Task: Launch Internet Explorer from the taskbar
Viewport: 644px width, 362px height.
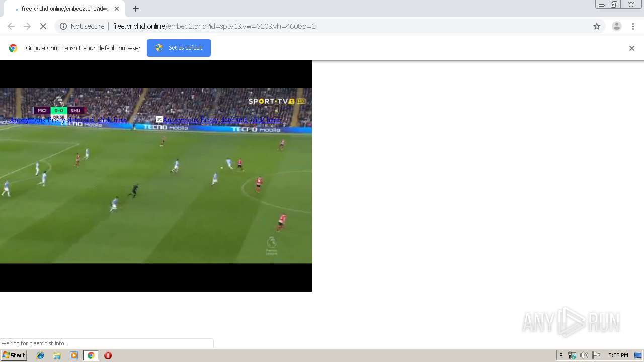Action: (x=40, y=355)
